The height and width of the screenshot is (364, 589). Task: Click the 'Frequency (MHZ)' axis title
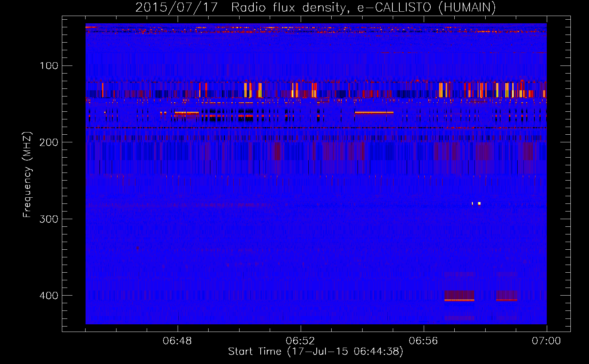tap(27, 175)
